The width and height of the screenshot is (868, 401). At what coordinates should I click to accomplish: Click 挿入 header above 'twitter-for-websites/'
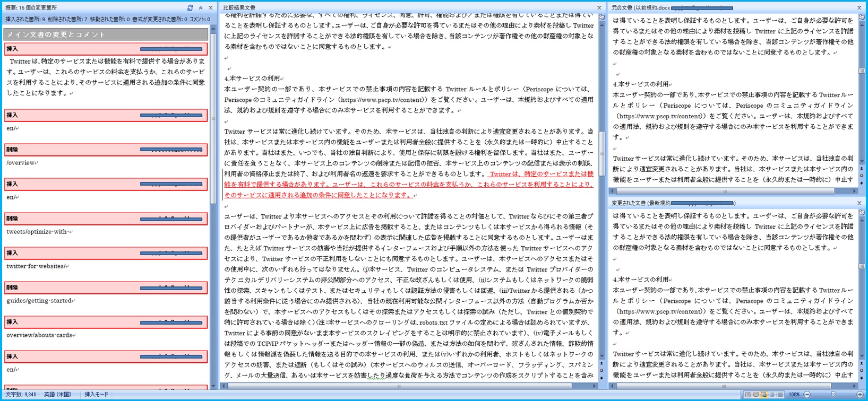click(x=106, y=253)
